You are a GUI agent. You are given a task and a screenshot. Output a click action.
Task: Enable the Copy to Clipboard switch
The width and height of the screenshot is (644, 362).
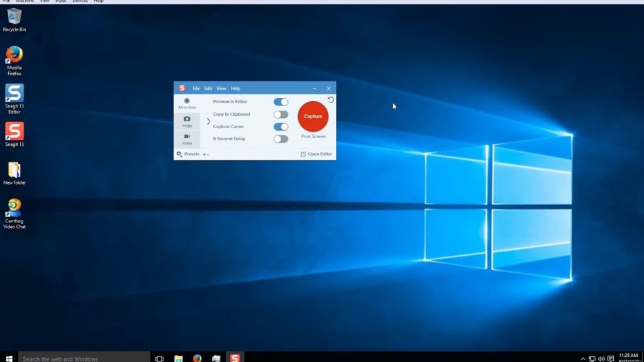(x=281, y=114)
